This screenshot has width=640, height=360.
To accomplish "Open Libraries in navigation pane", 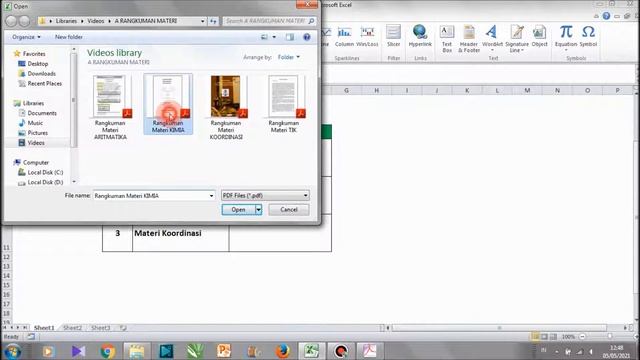I will (33, 103).
